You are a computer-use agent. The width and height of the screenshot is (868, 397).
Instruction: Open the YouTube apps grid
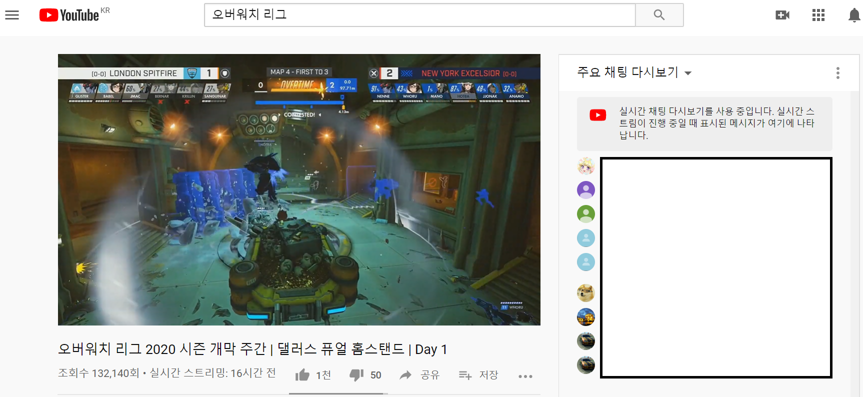click(x=818, y=15)
